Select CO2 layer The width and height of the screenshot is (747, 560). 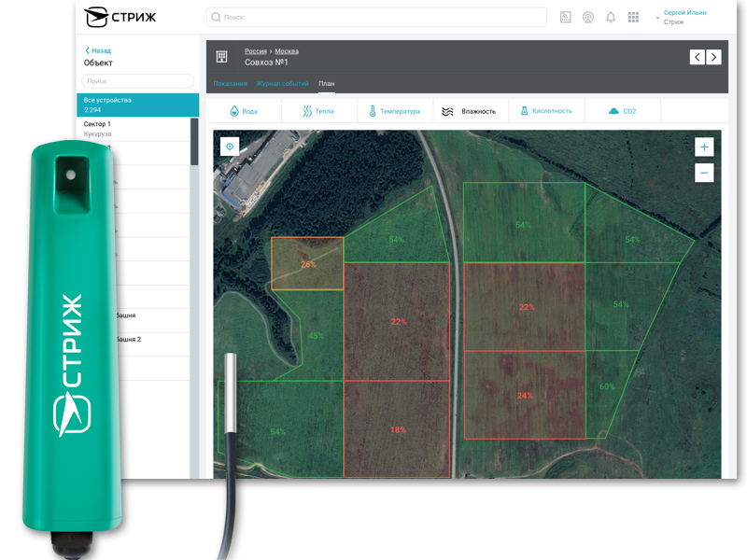623,111
